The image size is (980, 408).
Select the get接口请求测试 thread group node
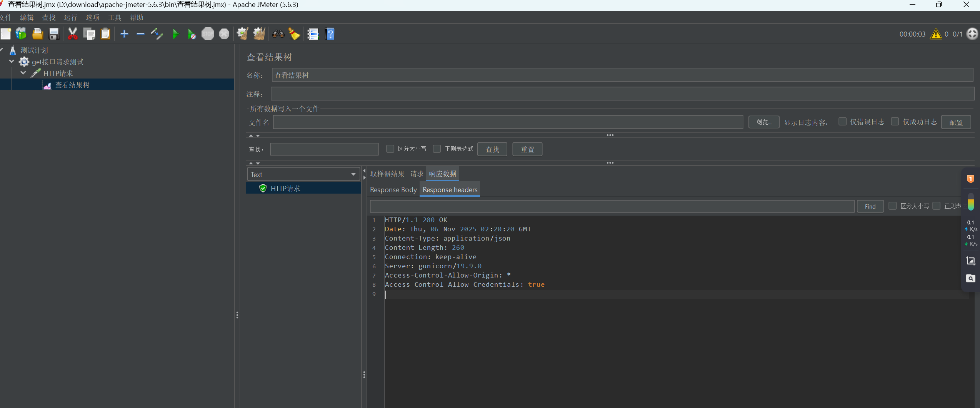coord(58,62)
